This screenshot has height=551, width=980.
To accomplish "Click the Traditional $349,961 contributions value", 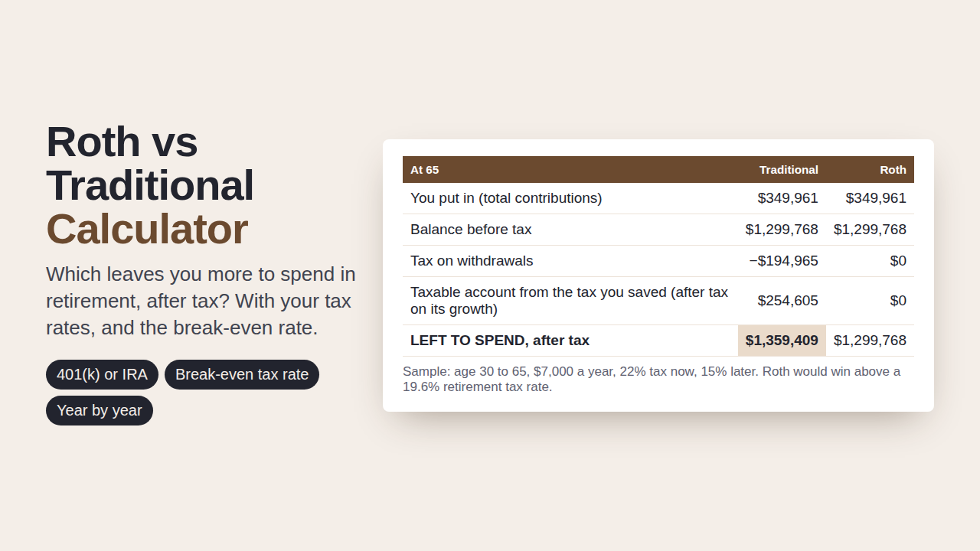I will tap(788, 198).
